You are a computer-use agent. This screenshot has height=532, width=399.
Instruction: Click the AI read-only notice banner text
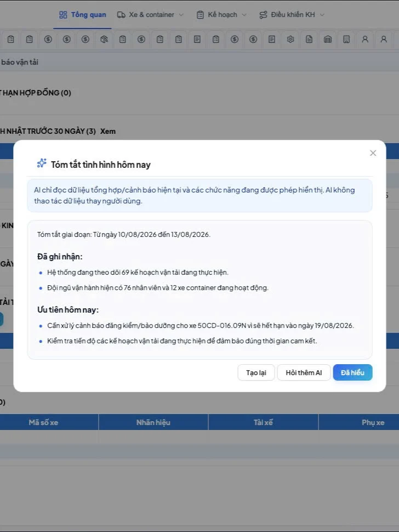(x=194, y=195)
